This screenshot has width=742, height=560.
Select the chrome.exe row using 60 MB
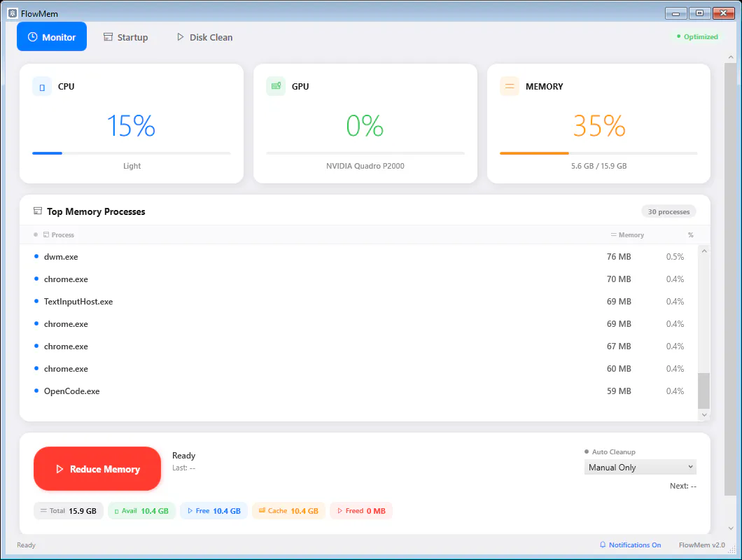pyautogui.click(x=358, y=369)
